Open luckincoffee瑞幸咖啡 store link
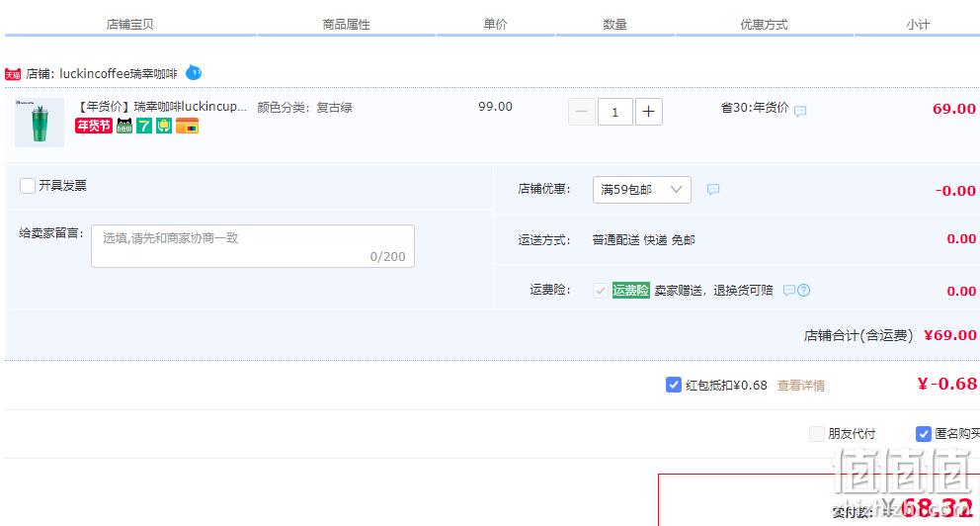Viewport: 980px width, 526px height. pyautogui.click(x=119, y=74)
